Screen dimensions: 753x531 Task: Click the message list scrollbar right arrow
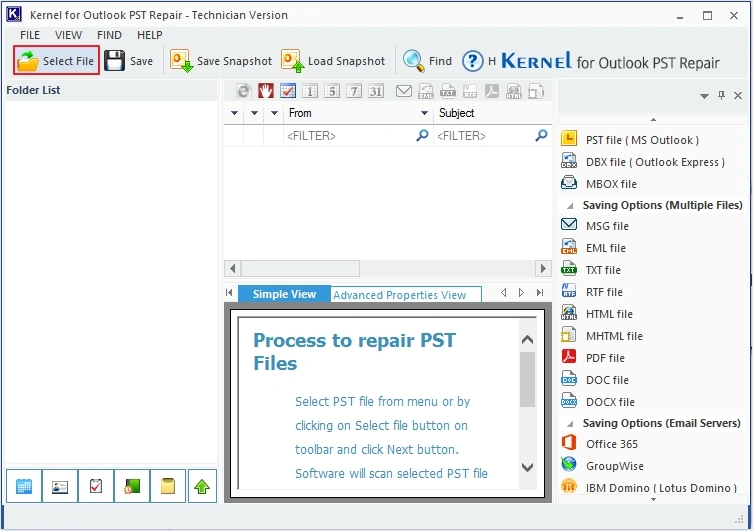click(543, 268)
